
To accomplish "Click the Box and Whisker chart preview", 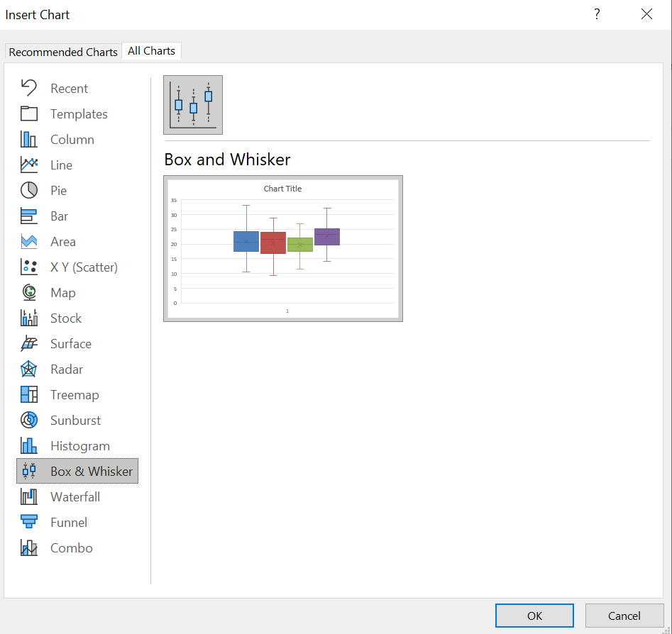I will coord(283,249).
